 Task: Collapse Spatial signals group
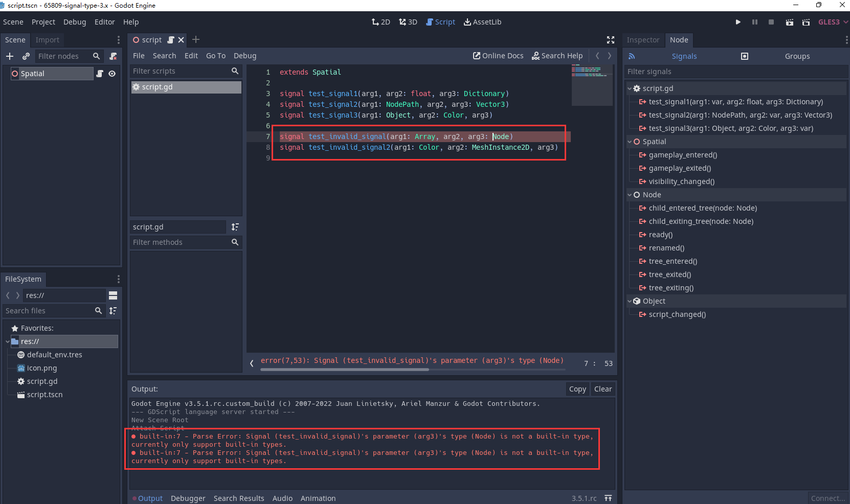coord(630,142)
